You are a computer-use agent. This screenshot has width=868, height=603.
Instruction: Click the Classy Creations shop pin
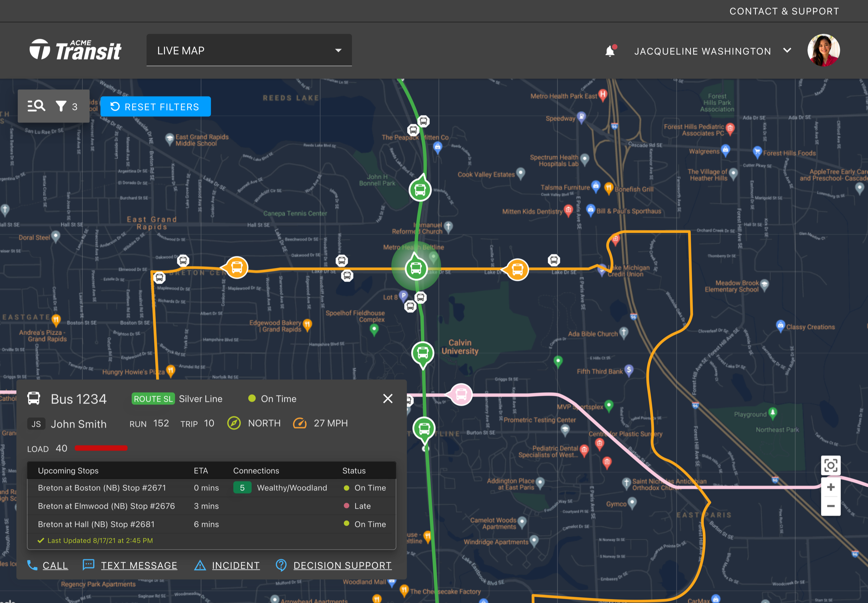[780, 326]
